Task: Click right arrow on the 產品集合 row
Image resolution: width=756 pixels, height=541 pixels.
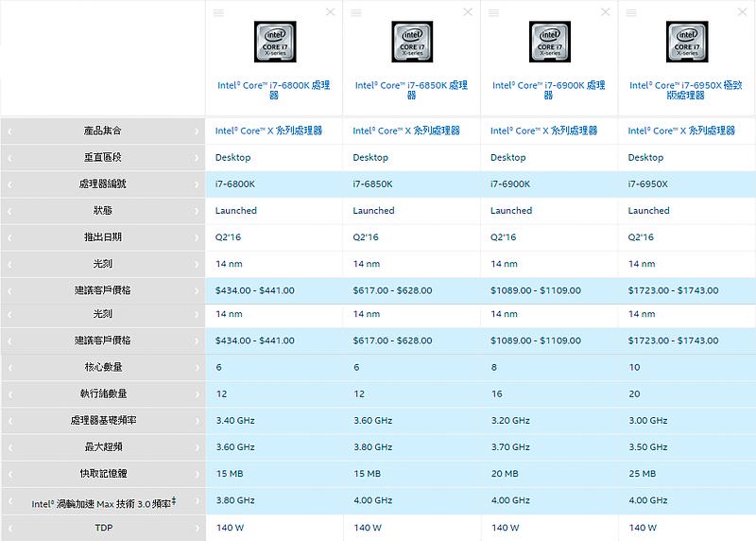Action: [x=197, y=131]
